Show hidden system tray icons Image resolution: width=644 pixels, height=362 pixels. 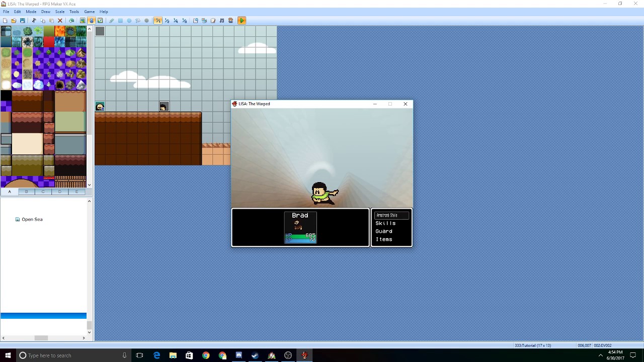point(600,355)
